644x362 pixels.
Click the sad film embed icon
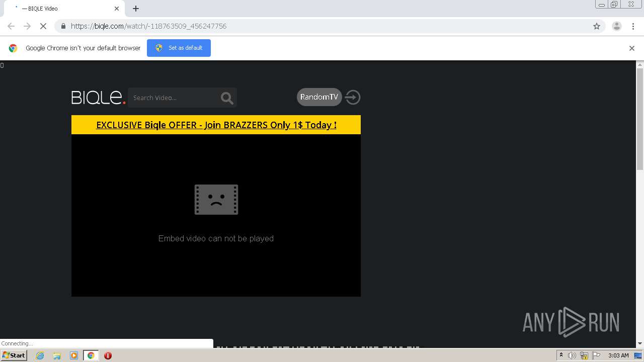pos(216,200)
